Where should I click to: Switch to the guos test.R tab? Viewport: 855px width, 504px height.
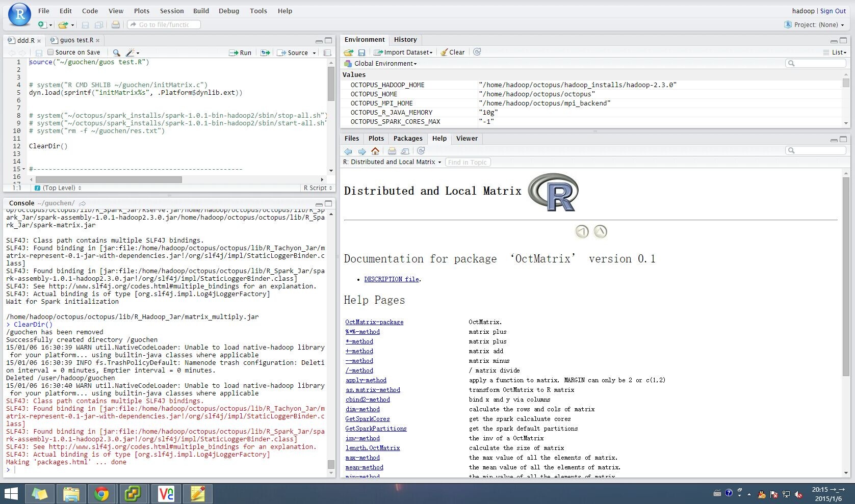(x=76, y=40)
